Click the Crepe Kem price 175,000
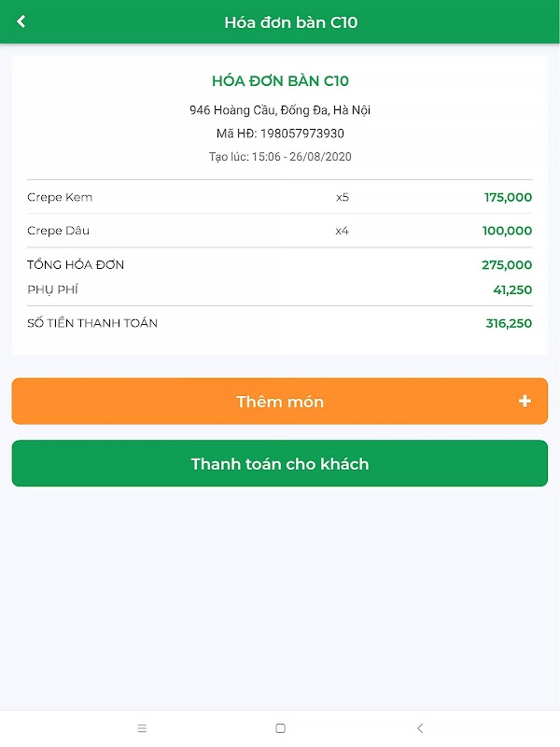The width and height of the screenshot is (560, 747). point(508,197)
